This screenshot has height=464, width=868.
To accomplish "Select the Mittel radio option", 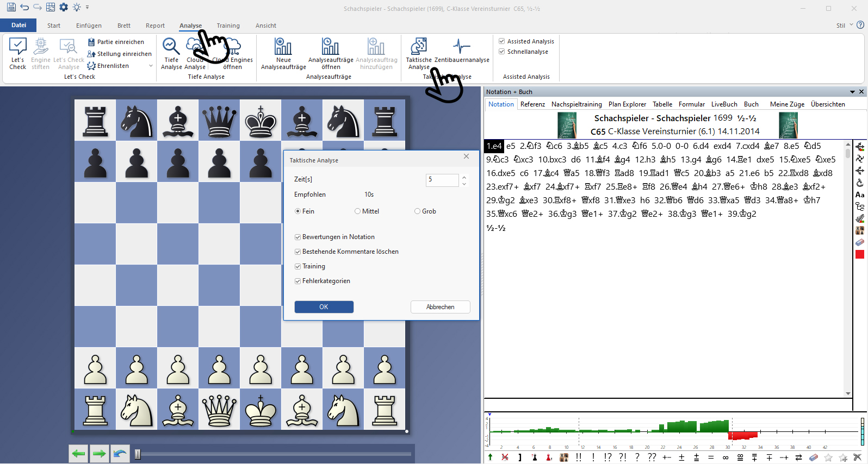I will coord(357,211).
